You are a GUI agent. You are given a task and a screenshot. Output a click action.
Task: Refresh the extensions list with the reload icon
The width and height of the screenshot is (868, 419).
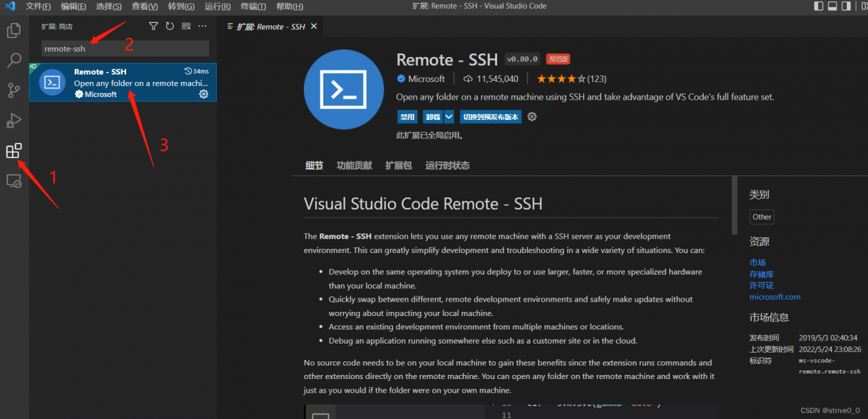(170, 26)
